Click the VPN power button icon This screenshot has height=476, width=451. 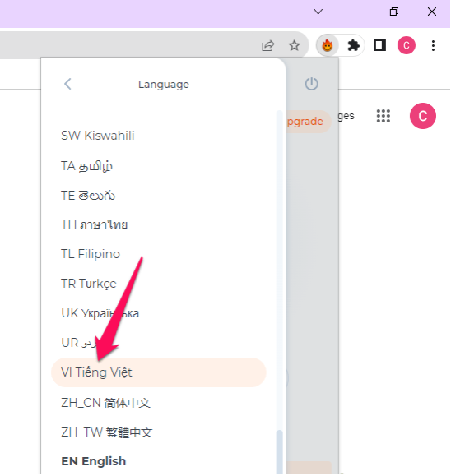pos(312,84)
